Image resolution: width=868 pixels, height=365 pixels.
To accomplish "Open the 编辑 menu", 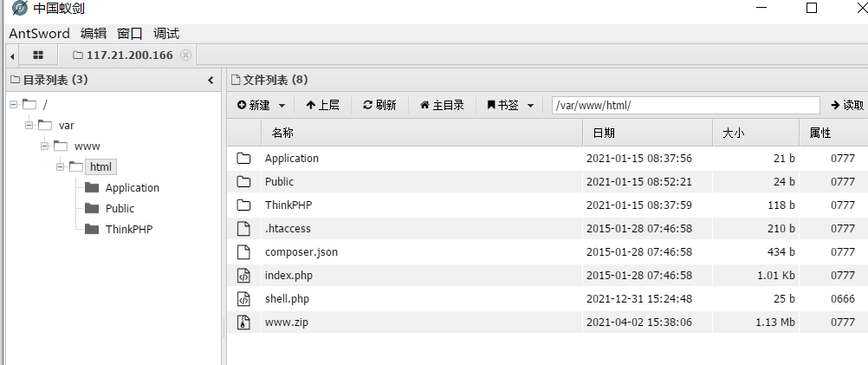I will [94, 33].
